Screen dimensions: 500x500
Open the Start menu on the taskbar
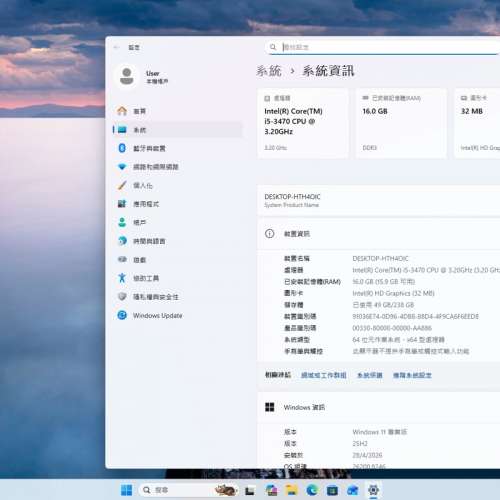[x=126, y=490]
